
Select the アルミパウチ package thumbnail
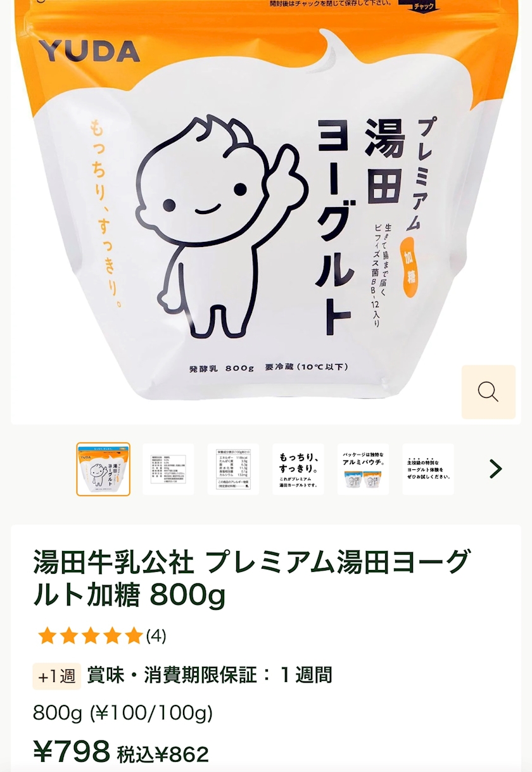point(364,469)
